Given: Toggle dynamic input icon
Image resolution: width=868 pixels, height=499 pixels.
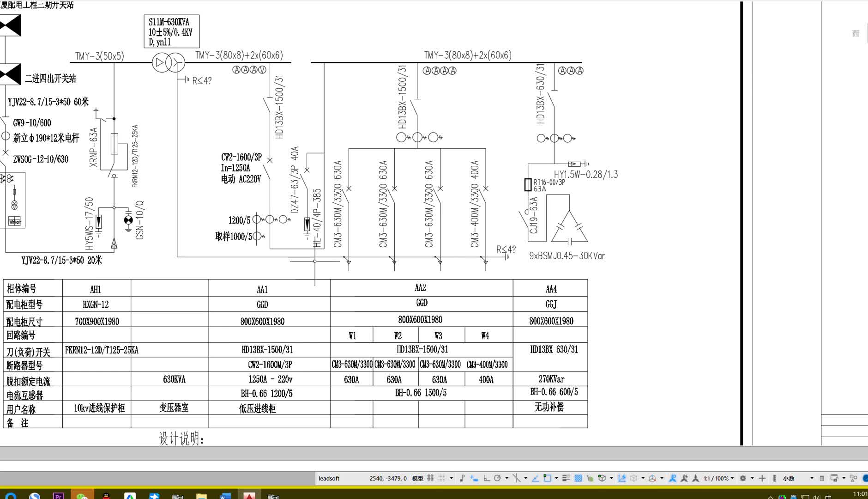Looking at the screenshot, I should (x=474, y=478).
